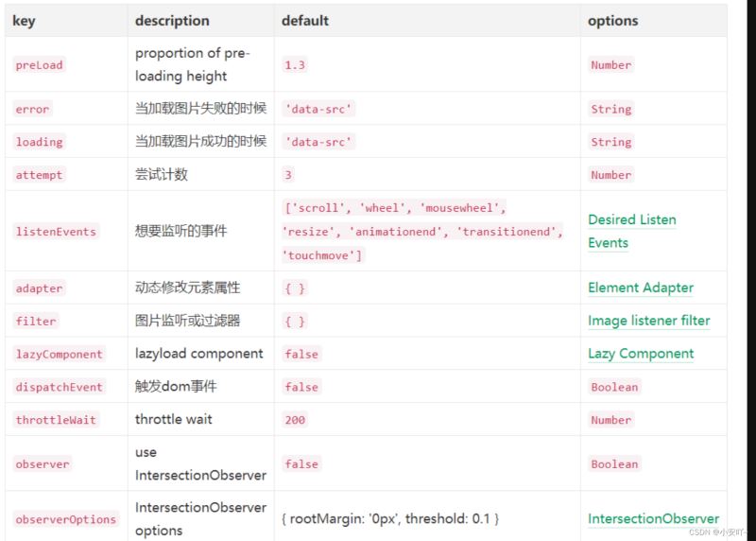Viewport: 756px width, 541px height.
Task: Click the 'default' column header
Action: click(304, 21)
